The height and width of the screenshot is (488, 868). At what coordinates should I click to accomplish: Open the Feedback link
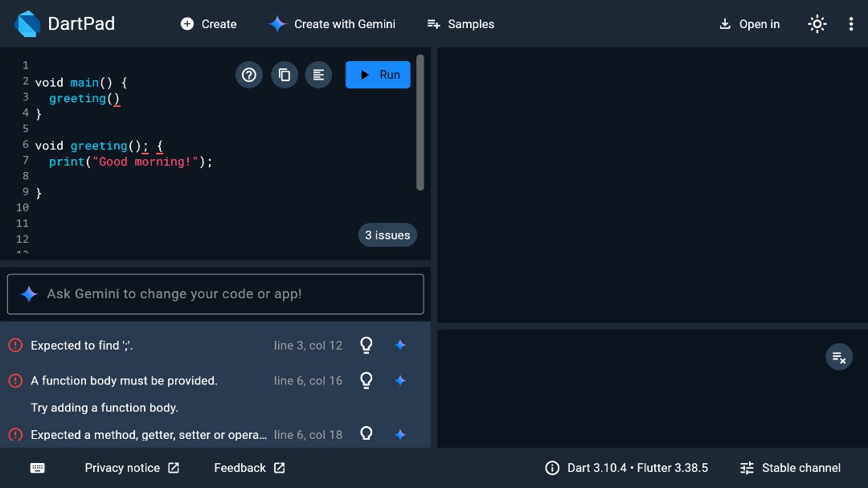coord(249,468)
